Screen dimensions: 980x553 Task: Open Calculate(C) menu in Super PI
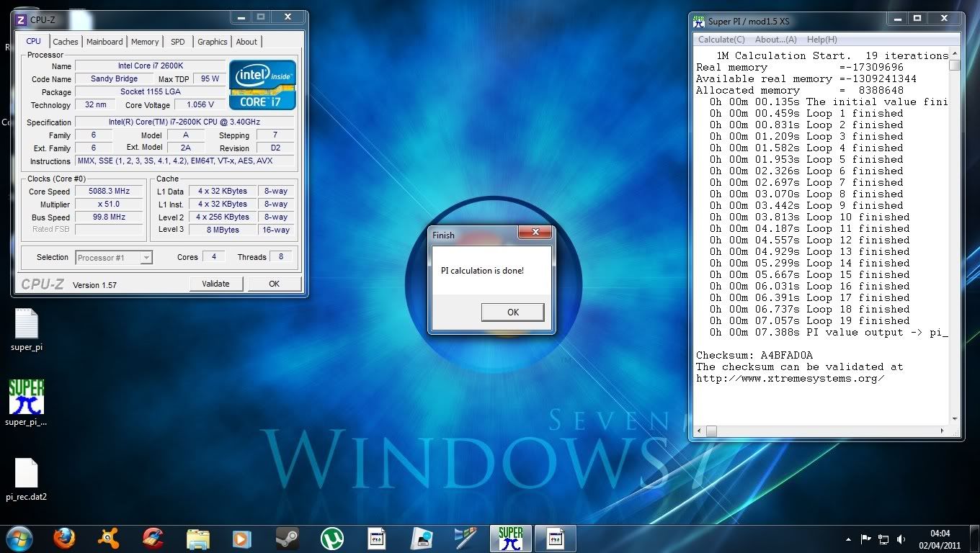click(x=721, y=40)
